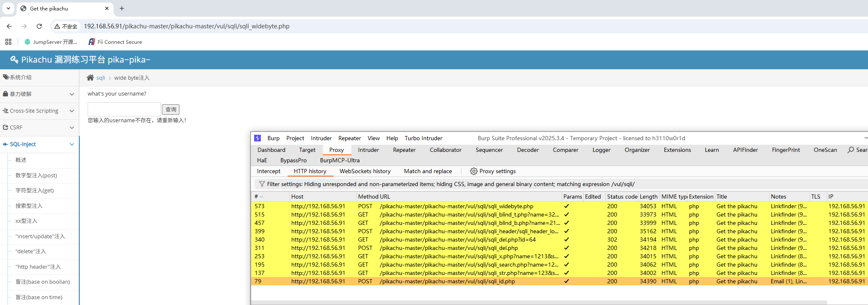The width and height of the screenshot is (868, 305).
Task: Click the sqli breadcrumb link
Action: click(101, 78)
